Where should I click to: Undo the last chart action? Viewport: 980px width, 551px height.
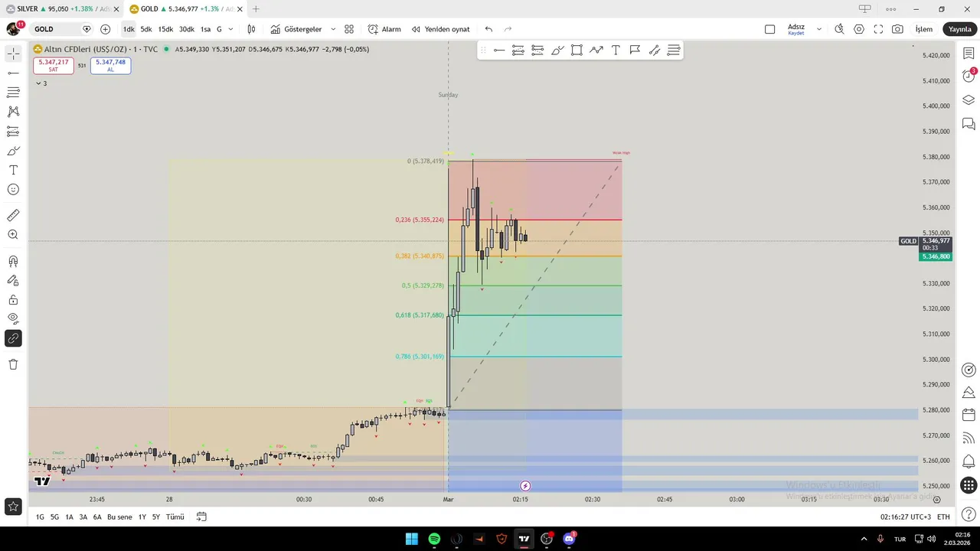488,29
